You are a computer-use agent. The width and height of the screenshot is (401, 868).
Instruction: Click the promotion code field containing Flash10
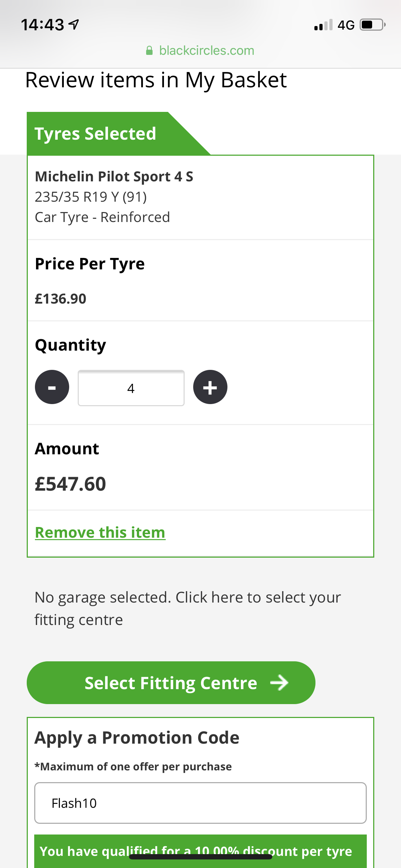(x=200, y=803)
